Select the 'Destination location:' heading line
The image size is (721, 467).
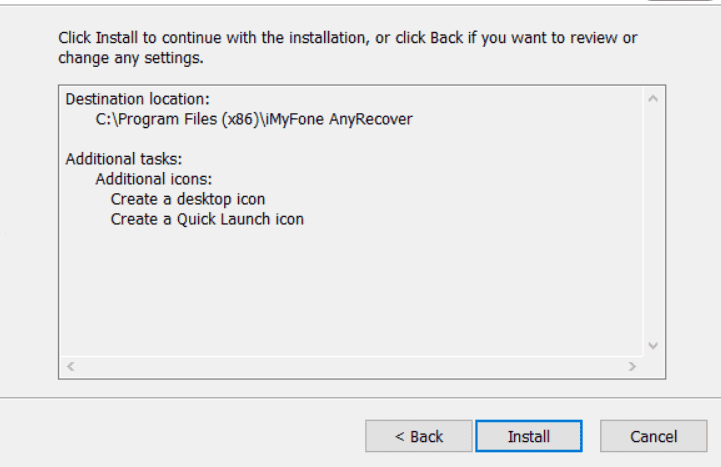137,99
